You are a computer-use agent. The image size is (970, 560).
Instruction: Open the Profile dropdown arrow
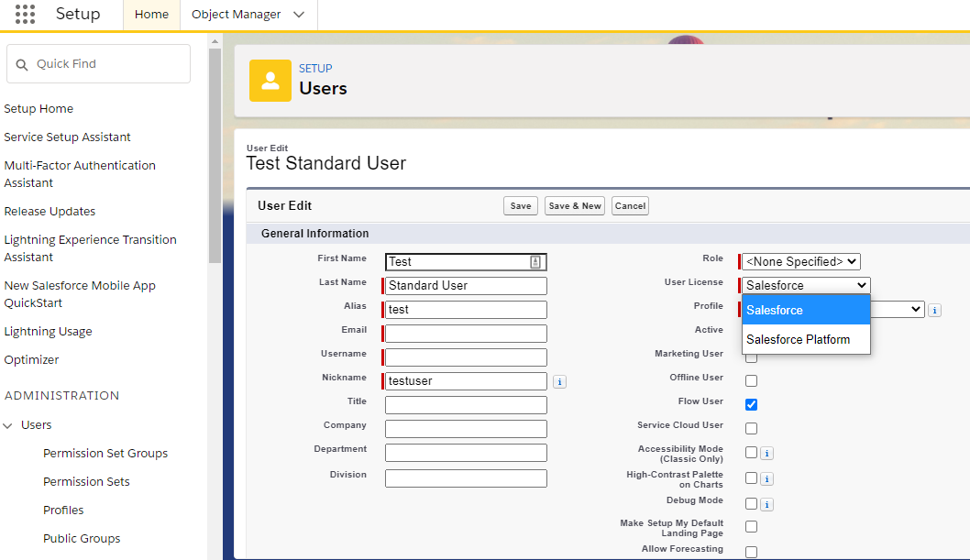point(916,309)
